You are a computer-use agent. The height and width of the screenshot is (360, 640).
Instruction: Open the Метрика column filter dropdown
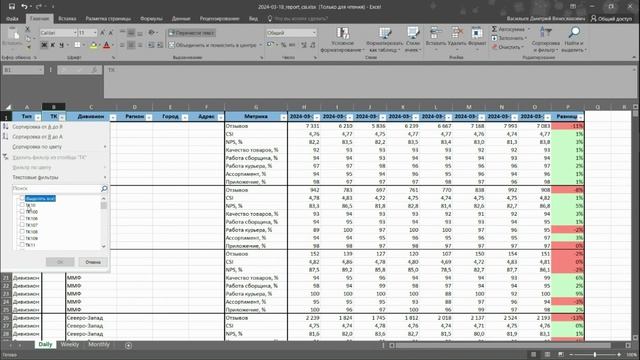pyautogui.click(x=283, y=118)
